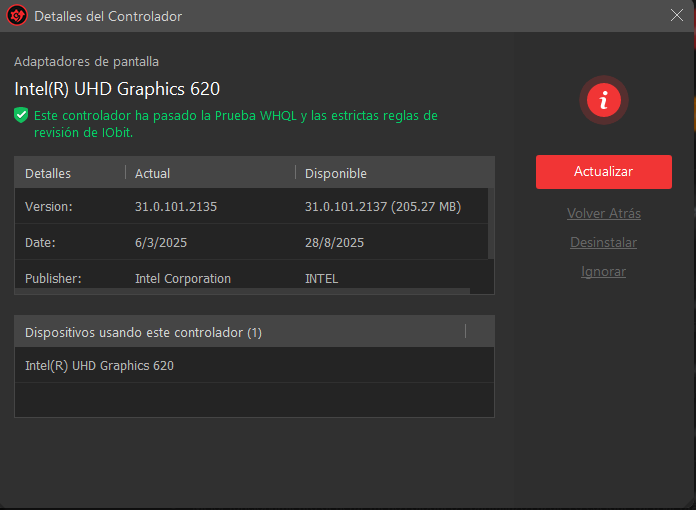Click the Publisher: row label
Image resolution: width=696 pixels, height=510 pixels.
pyautogui.click(x=53, y=279)
